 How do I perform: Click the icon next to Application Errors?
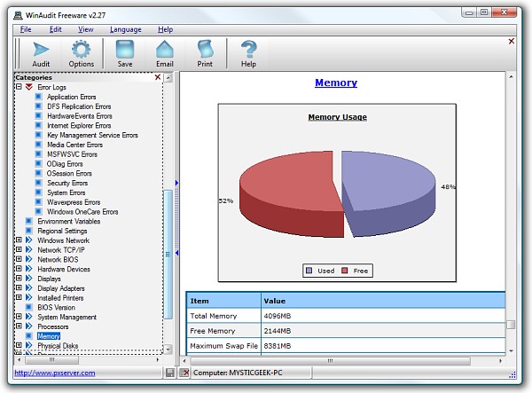click(39, 97)
